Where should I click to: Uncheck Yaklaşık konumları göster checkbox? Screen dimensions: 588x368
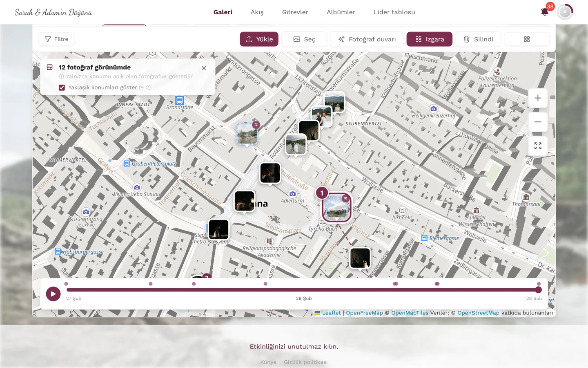click(62, 88)
